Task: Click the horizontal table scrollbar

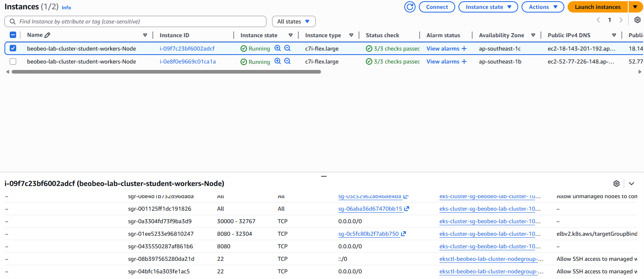Action: pyautogui.click(x=166, y=72)
